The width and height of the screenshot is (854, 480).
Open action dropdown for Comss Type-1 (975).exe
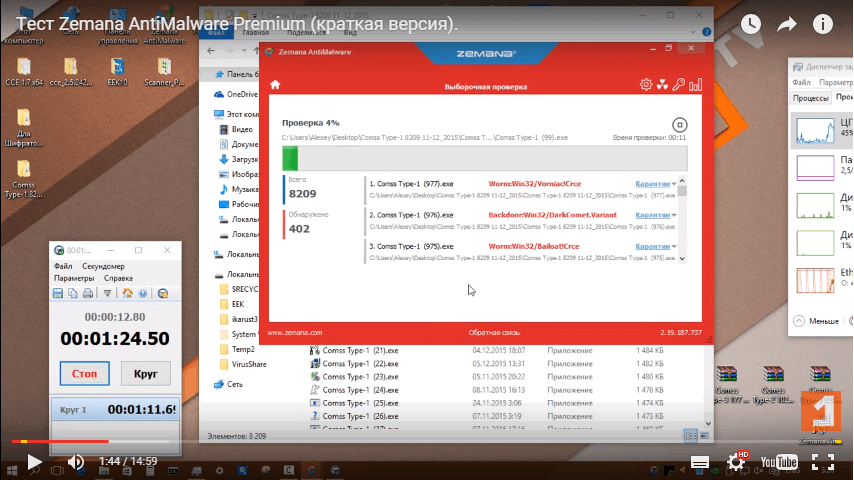click(x=674, y=246)
